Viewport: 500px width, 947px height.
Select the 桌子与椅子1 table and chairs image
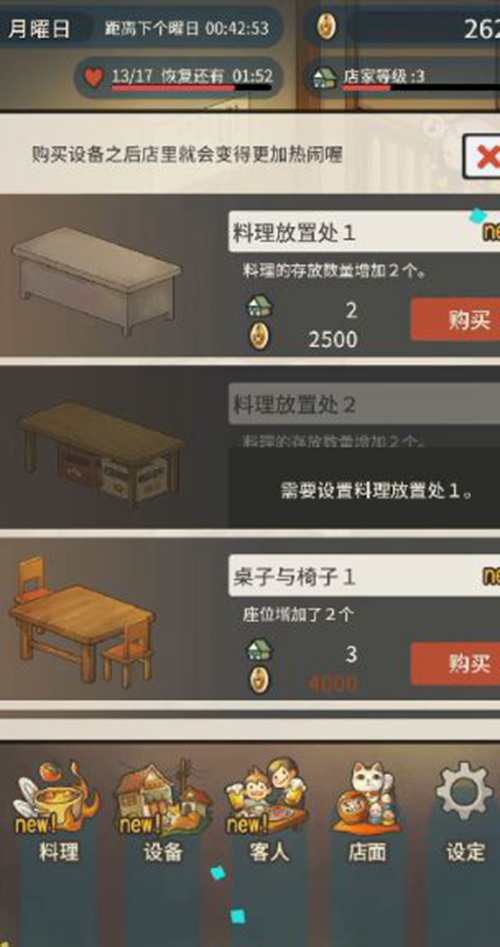click(81, 622)
